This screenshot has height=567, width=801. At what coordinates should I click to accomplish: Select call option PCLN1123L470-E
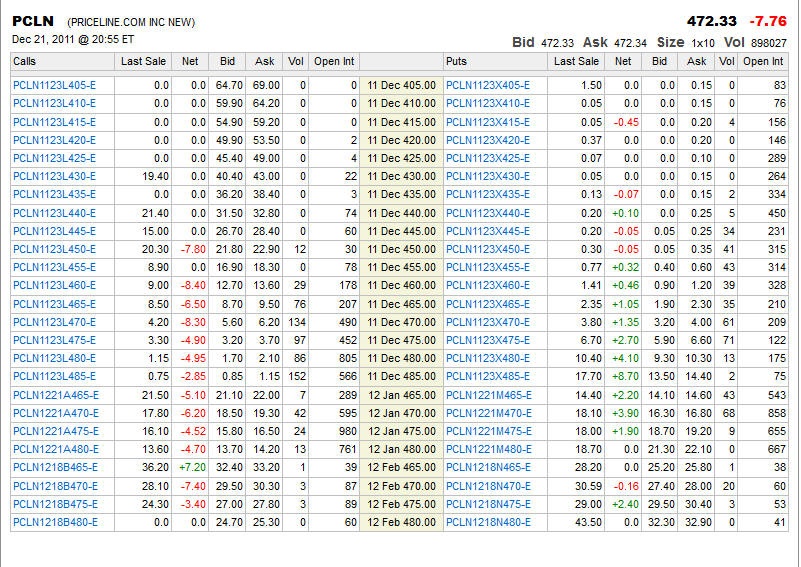tap(54, 322)
